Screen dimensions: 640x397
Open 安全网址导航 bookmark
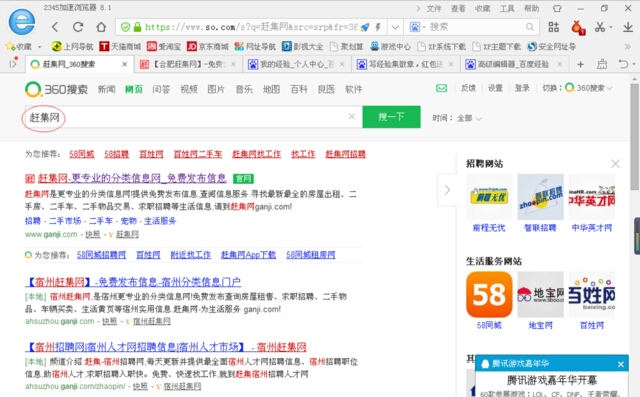pos(551,47)
